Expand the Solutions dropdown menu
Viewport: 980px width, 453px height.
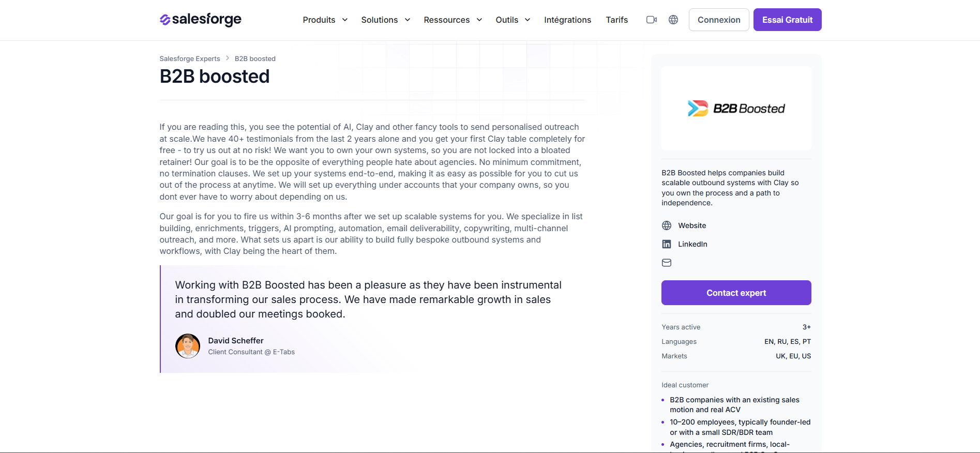[x=386, y=20]
